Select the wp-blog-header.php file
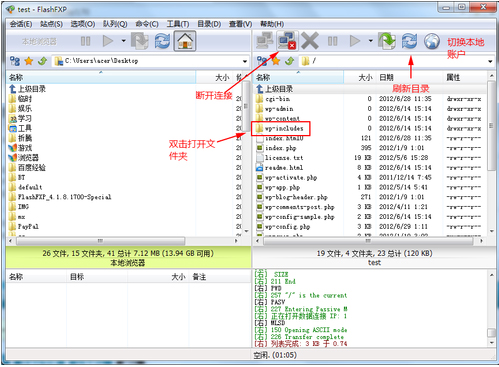The height and width of the screenshot is (367, 499). coord(292,197)
